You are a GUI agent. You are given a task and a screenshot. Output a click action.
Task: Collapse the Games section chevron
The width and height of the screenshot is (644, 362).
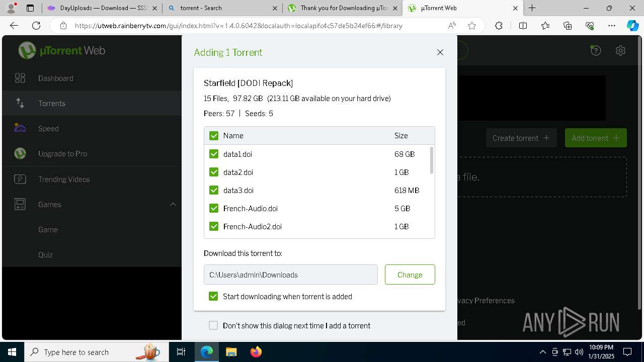(x=173, y=204)
